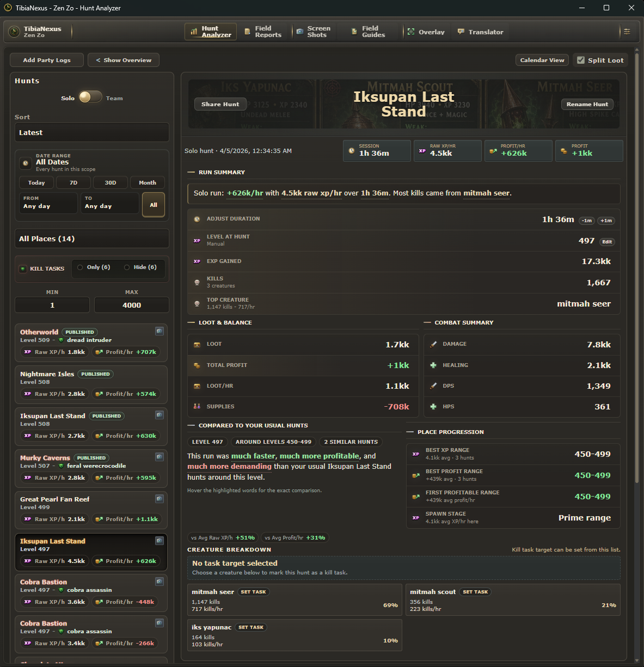
Task: Open the screenshot icon on Otherworld hunt card
Action: pyautogui.click(x=160, y=331)
